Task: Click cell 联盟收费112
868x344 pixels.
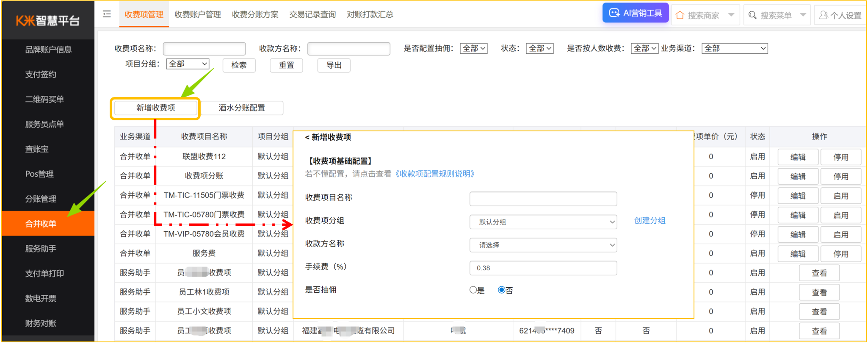Action: click(204, 157)
